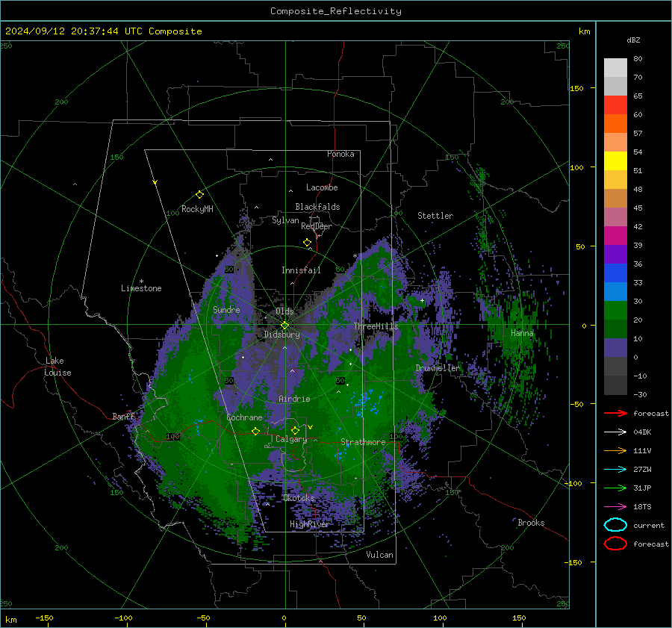Screen dimensions: 672x628
Task: Click the Stettler label
Action: [x=435, y=216]
